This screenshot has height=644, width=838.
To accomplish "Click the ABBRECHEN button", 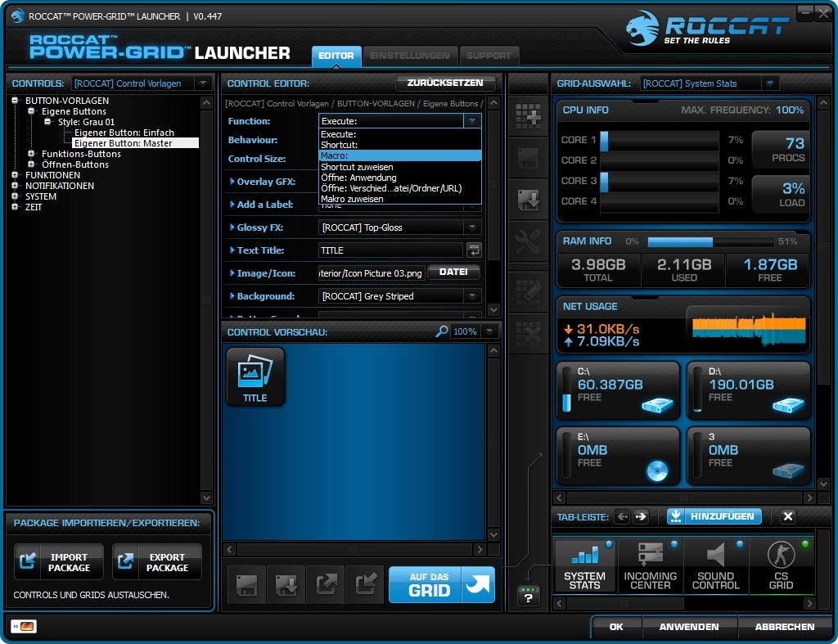I will point(785,626).
